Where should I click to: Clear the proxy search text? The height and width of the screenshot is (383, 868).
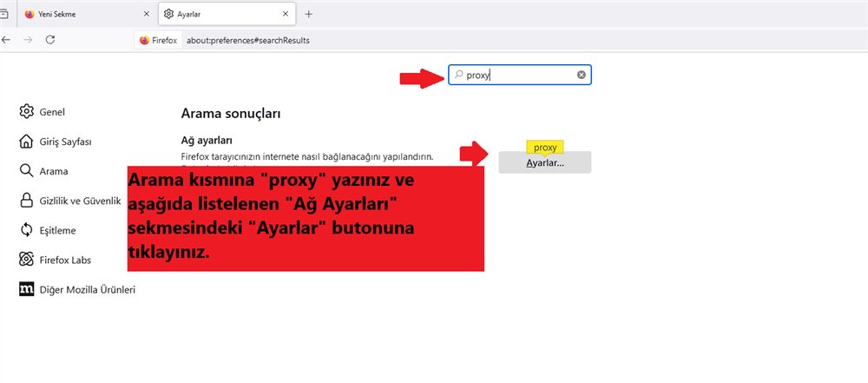coord(582,75)
